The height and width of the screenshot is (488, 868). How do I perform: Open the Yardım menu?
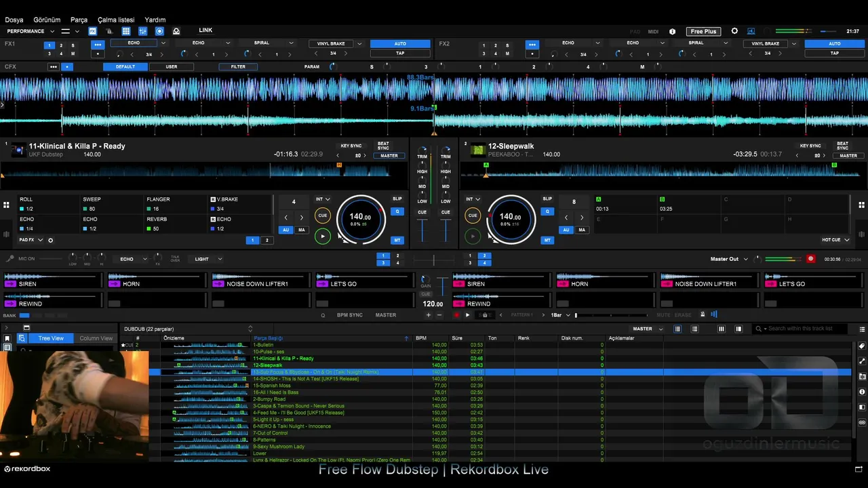point(155,20)
